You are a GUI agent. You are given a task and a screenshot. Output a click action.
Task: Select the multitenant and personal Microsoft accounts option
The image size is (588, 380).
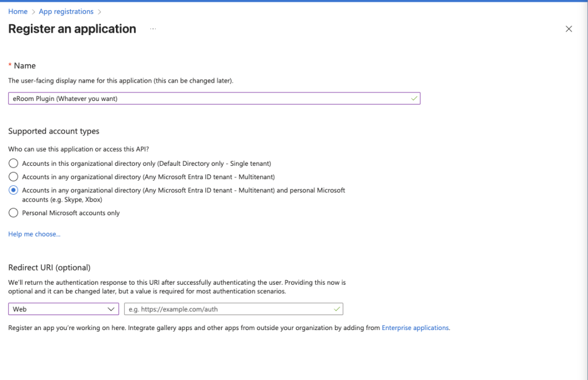click(14, 190)
